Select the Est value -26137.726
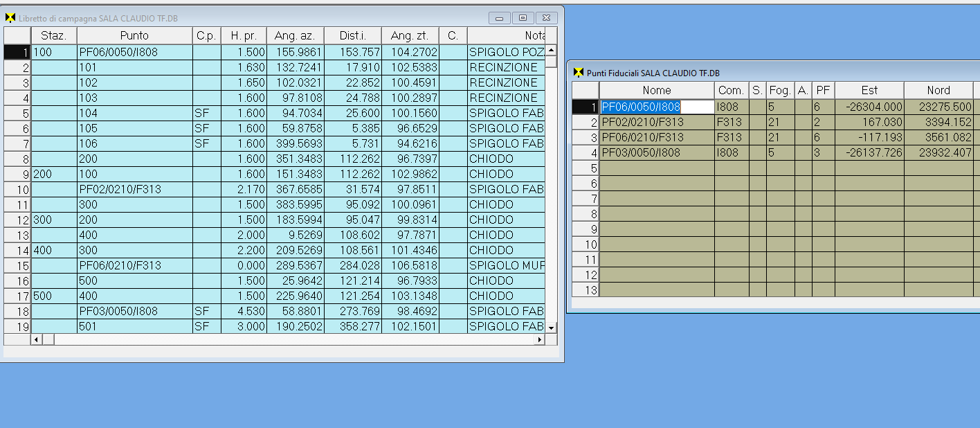The width and height of the screenshot is (980, 428). pos(869,152)
